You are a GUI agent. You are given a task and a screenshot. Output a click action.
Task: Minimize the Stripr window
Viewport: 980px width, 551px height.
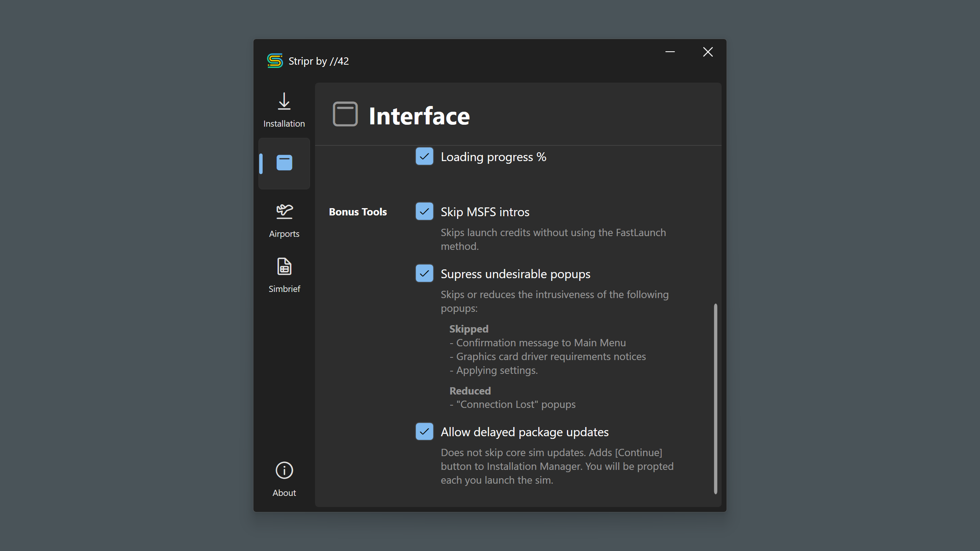coord(670,52)
